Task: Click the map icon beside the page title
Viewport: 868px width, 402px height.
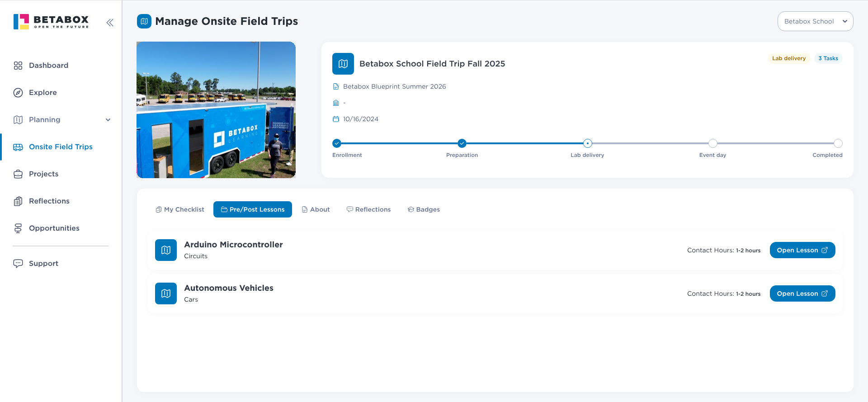Action: point(144,21)
